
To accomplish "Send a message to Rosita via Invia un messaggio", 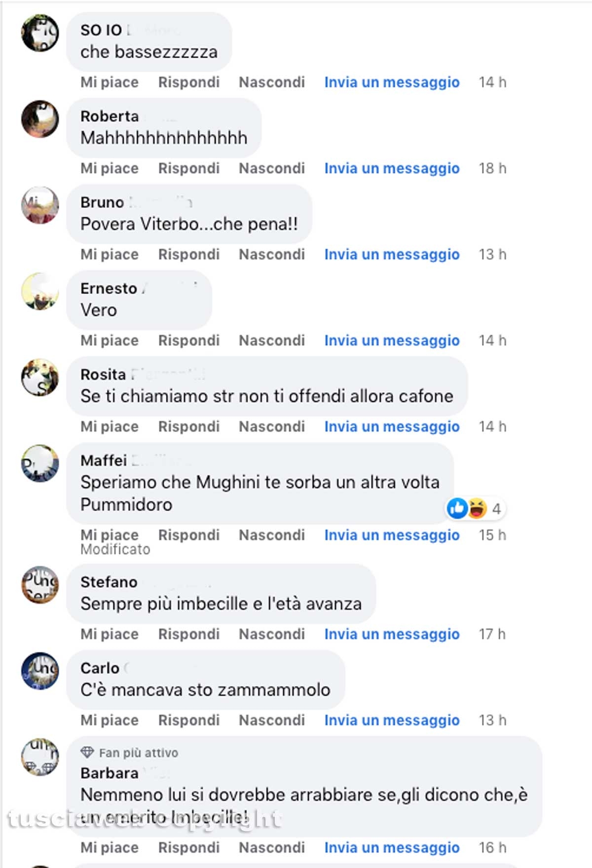I will [392, 426].
